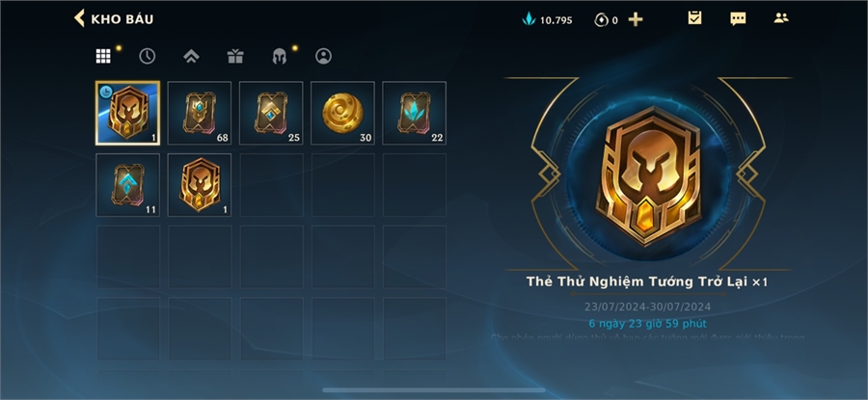Open the mission checklist icon
This screenshot has height=400, width=868.
point(694,18)
